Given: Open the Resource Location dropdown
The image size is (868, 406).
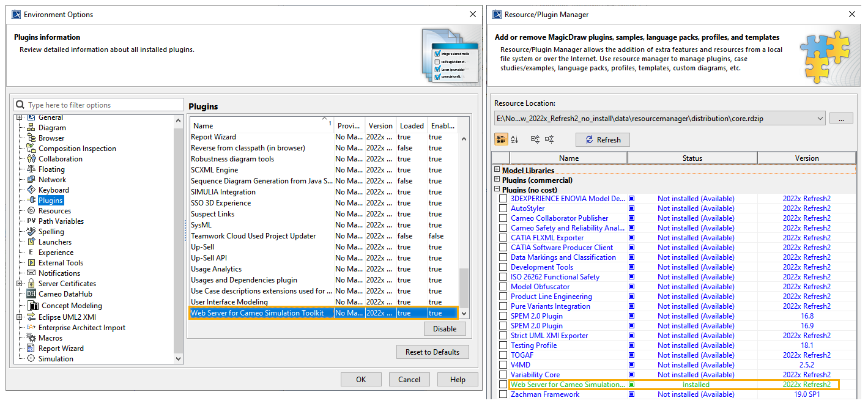Looking at the screenshot, I should [820, 118].
